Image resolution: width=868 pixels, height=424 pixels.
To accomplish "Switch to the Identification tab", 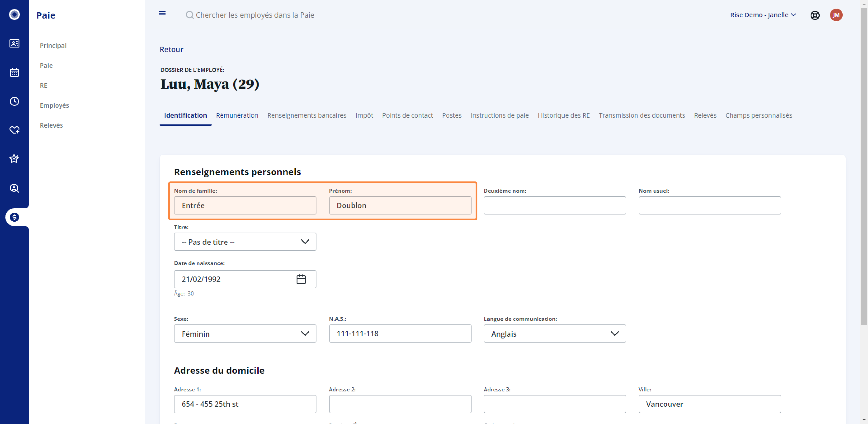I will 185,115.
